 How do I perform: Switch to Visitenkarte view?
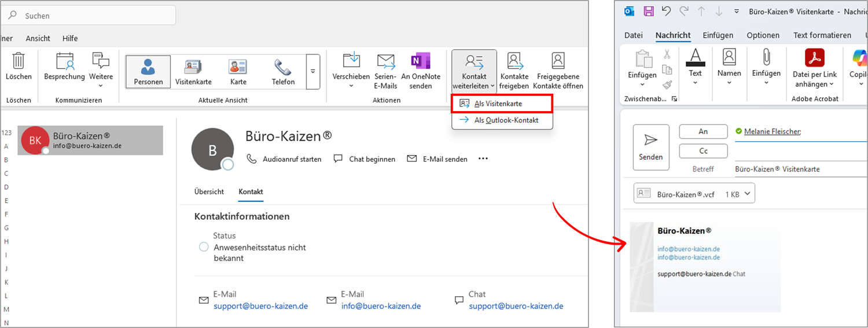click(193, 72)
